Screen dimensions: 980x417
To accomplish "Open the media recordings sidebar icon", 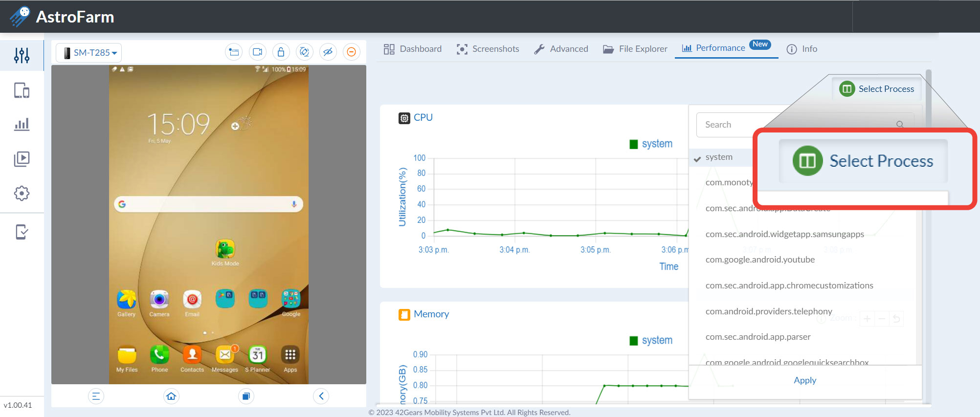I will [22, 159].
